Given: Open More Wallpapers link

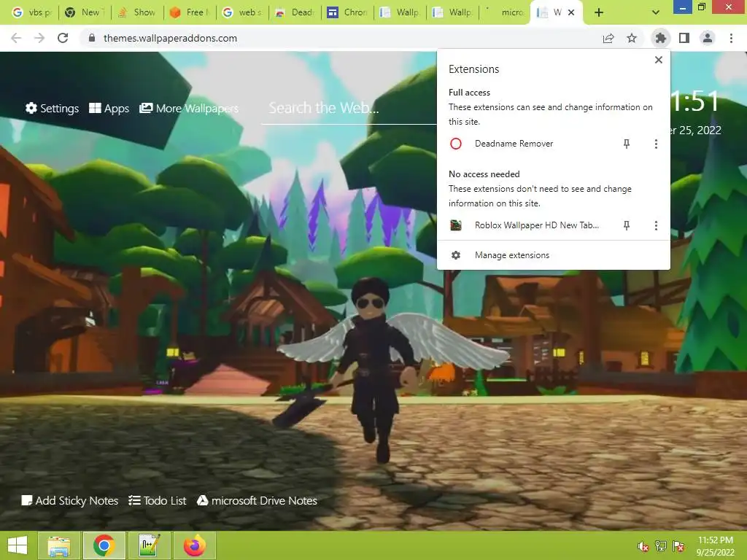Looking at the screenshot, I should pos(189,109).
